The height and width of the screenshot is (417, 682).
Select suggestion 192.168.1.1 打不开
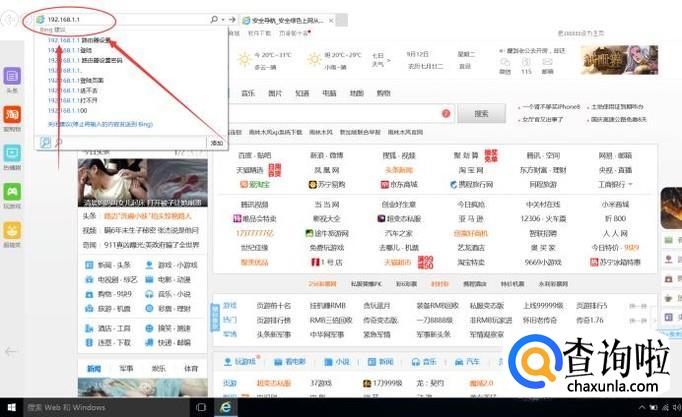click(x=73, y=100)
